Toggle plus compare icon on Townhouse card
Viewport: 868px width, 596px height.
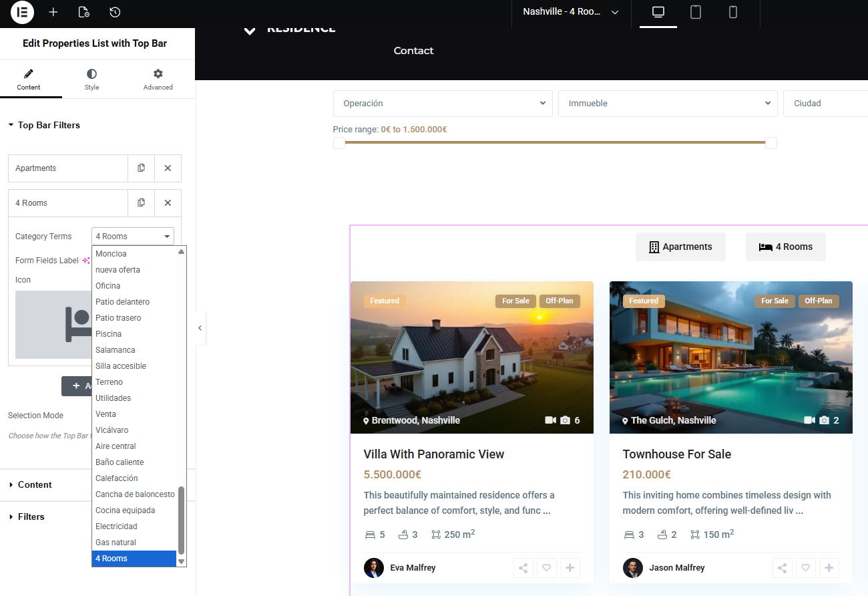(x=829, y=568)
